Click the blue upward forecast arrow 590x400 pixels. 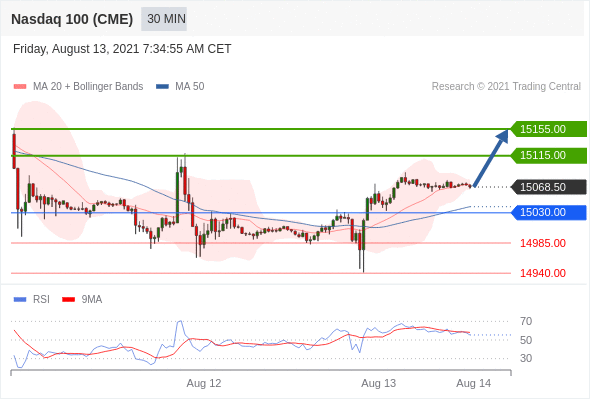491,158
